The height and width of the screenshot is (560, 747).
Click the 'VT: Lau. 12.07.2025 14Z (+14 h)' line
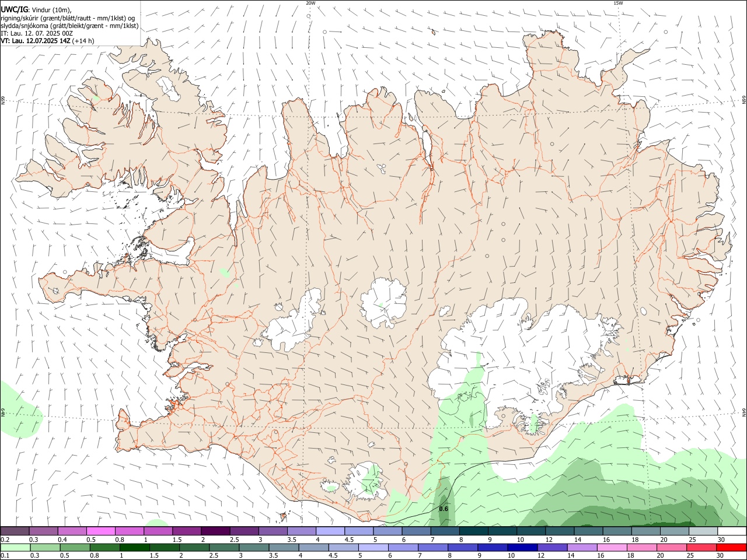(47, 41)
